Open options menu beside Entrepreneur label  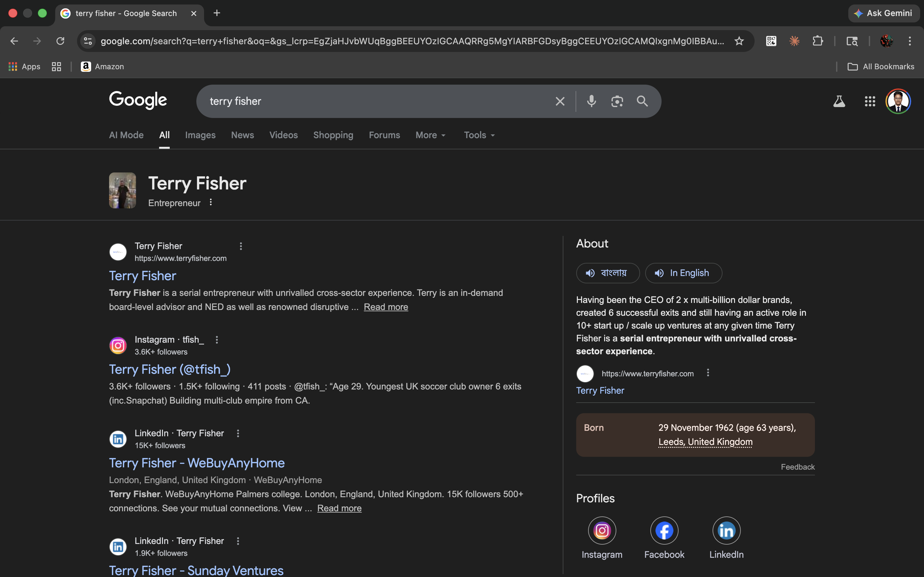point(210,202)
